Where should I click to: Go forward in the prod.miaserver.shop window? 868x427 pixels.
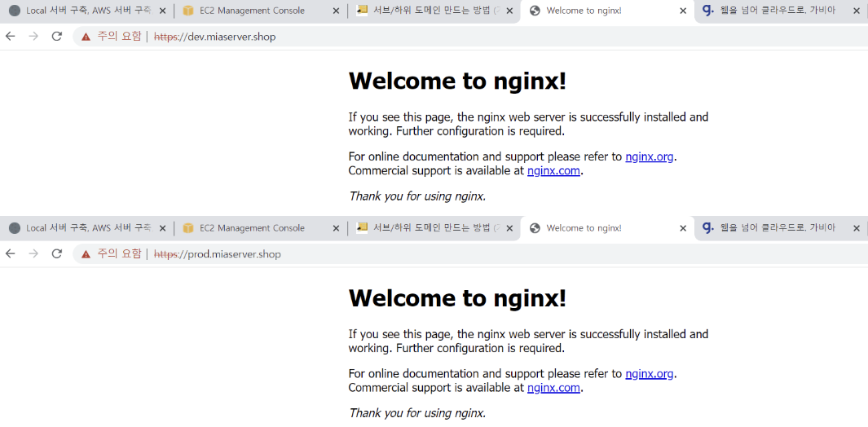pyautogui.click(x=33, y=253)
